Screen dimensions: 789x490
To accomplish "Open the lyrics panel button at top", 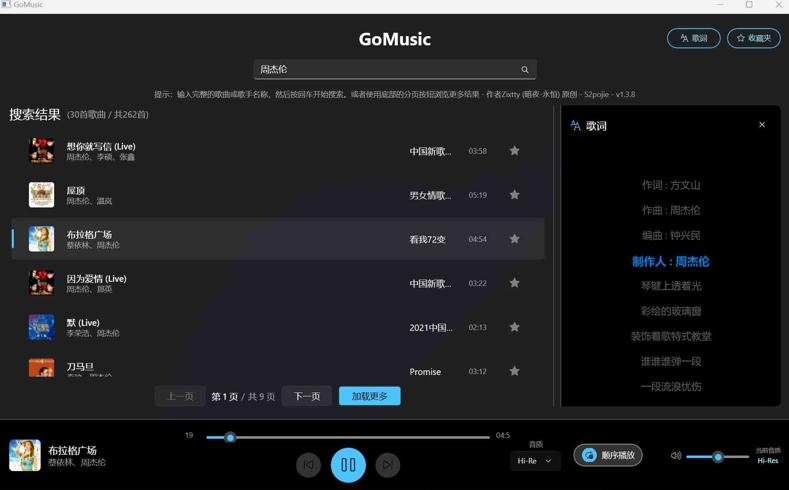I will tap(693, 38).
